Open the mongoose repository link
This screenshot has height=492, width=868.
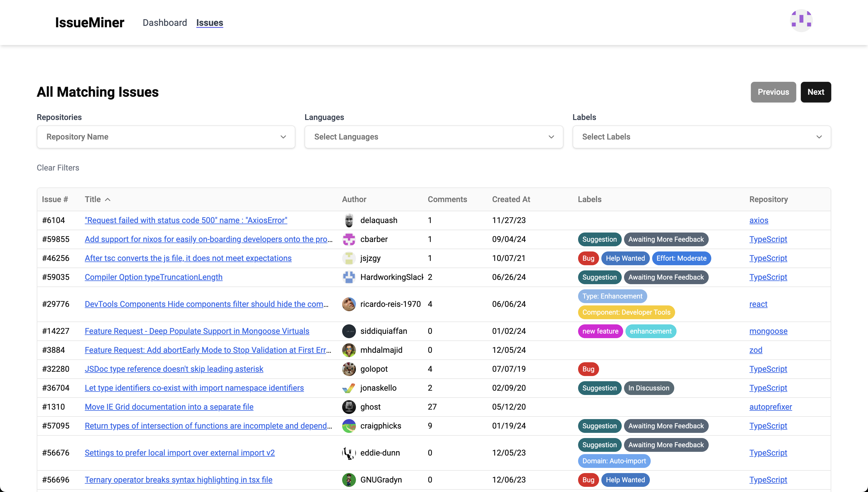click(768, 331)
